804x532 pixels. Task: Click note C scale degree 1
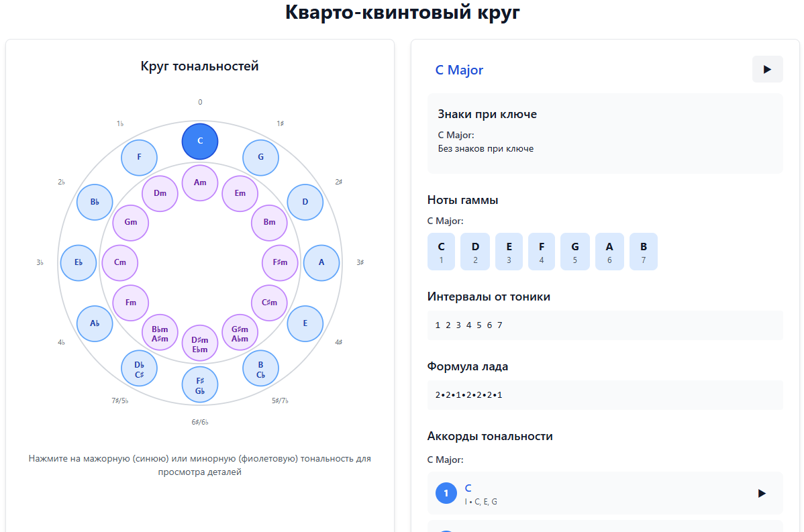point(441,252)
